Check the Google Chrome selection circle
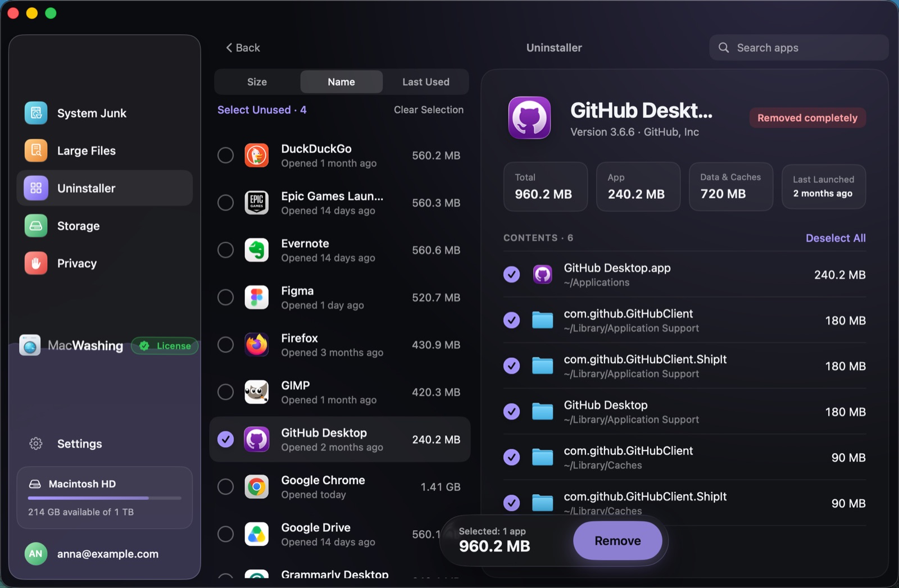899x588 pixels. pos(226,487)
